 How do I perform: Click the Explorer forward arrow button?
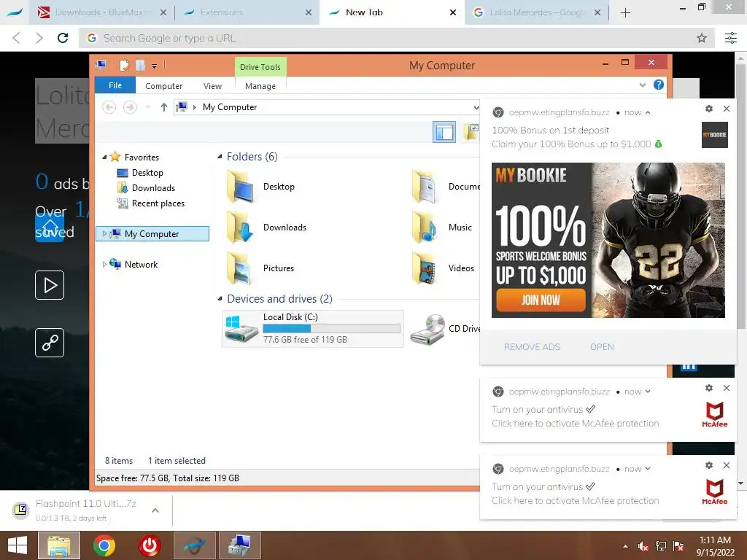(130, 107)
